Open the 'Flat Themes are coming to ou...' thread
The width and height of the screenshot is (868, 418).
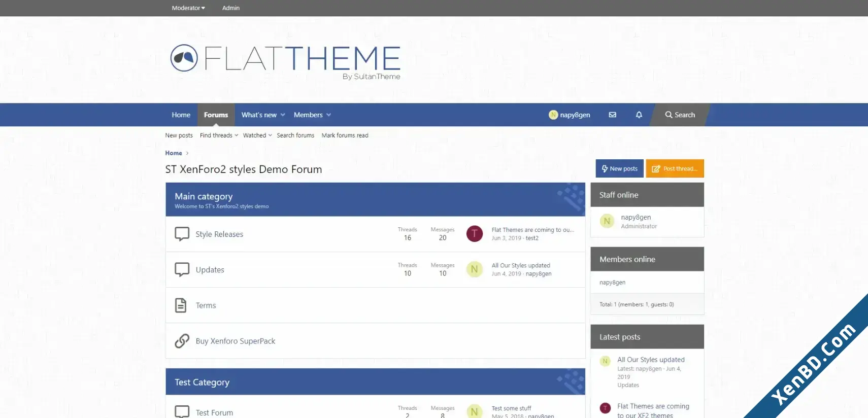[x=533, y=230]
